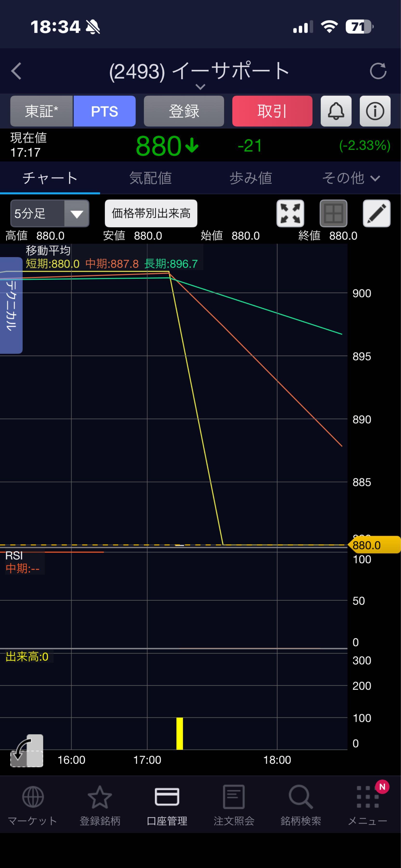Show 価格帯別出来高 volume by price
This screenshot has height=868, width=401.
tap(151, 213)
